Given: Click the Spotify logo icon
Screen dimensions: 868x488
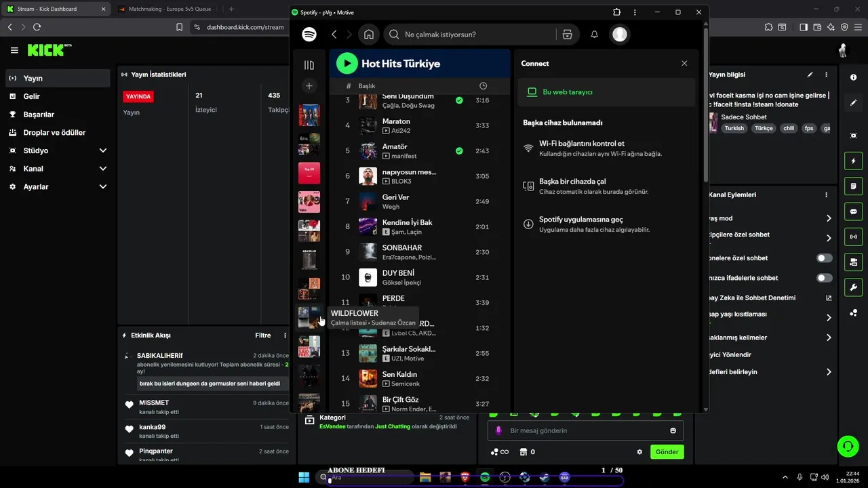Looking at the screenshot, I should tap(309, 35).
